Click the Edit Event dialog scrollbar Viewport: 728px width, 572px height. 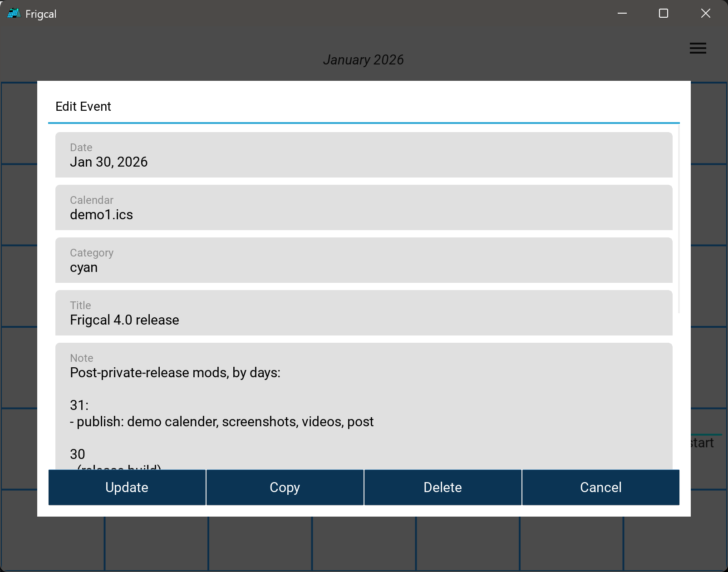679,218
